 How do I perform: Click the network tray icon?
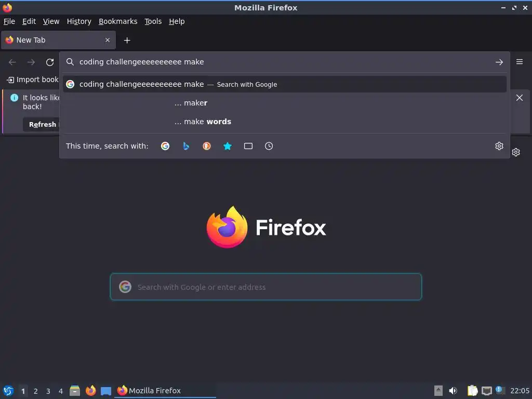tap(486, 391)
